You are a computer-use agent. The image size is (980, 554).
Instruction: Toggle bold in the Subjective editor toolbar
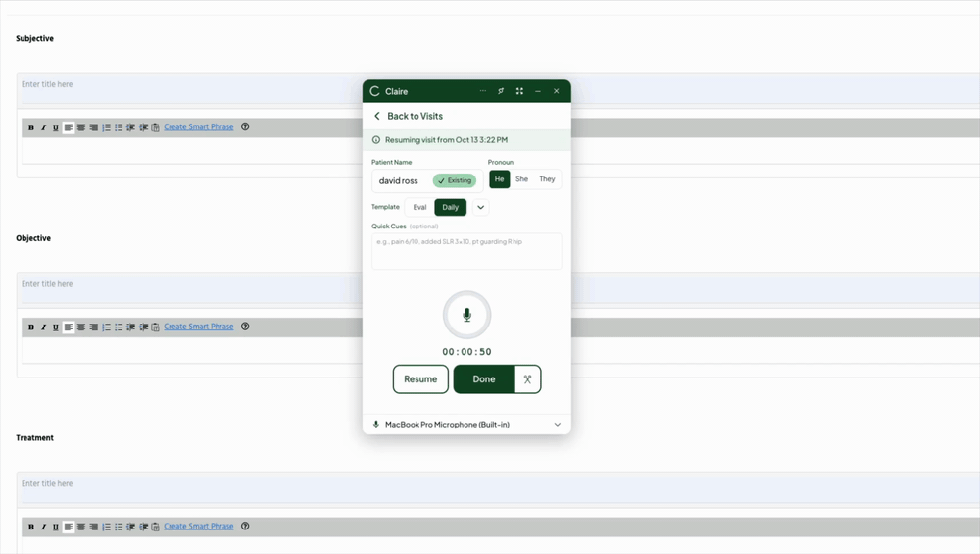click(31, 127)
